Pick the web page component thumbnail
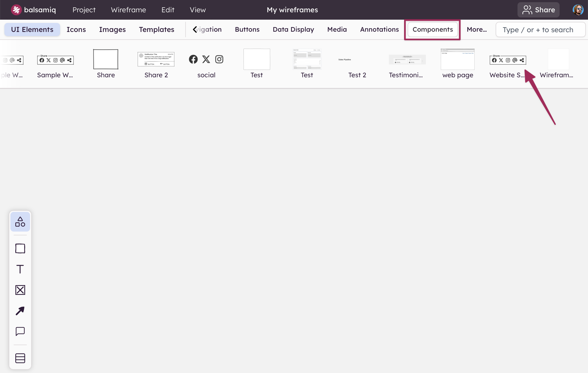588x373 pixels. point(458,60)
